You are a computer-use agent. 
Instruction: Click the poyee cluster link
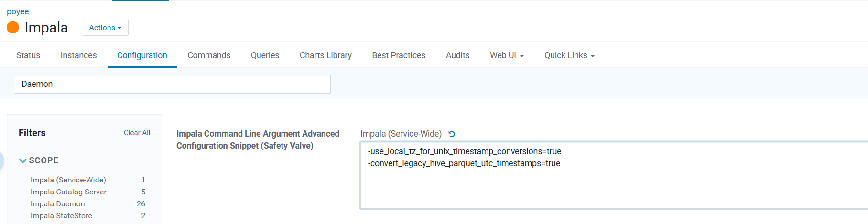tap(18, 11)
